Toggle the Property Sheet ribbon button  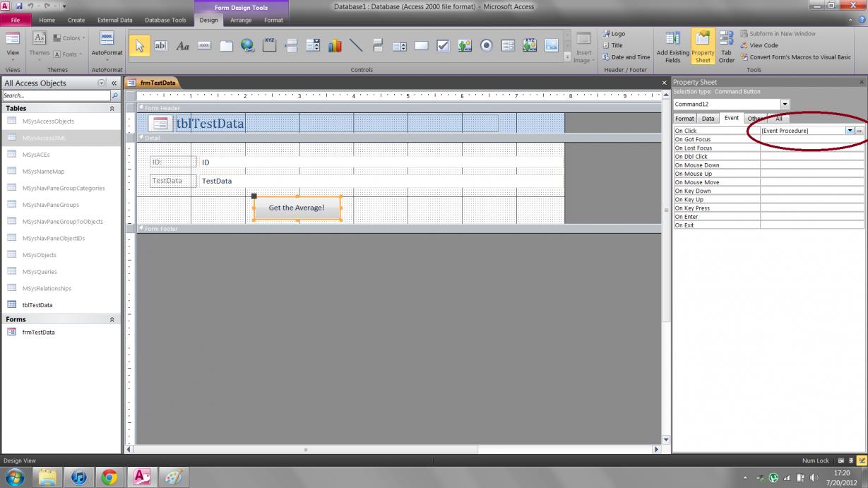click(703, 47)
